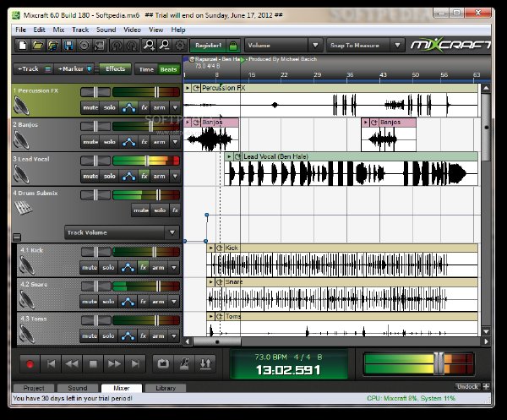
Task: Click the Redo toolbar icon
Action: pos(132,46)
